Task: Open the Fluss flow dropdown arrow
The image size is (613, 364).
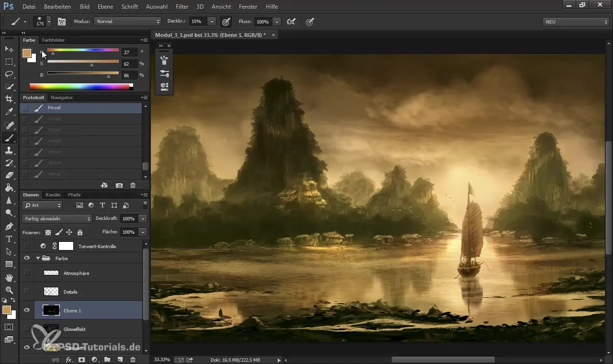Action: [x=277, y=22]
